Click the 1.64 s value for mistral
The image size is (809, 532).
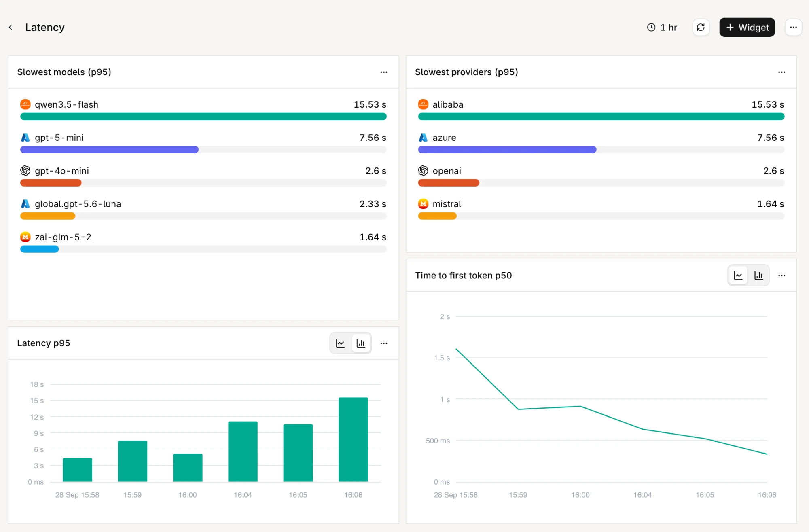(x=771, y=204)
